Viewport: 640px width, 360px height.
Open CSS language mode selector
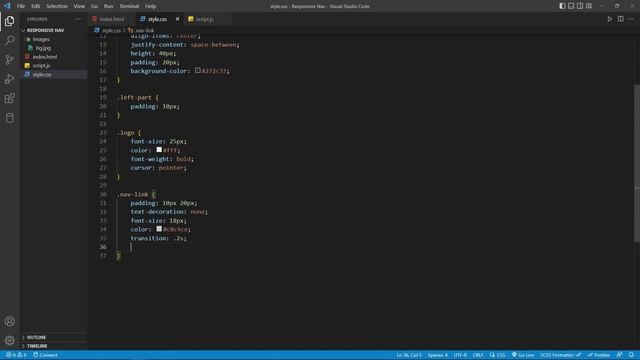498,355
